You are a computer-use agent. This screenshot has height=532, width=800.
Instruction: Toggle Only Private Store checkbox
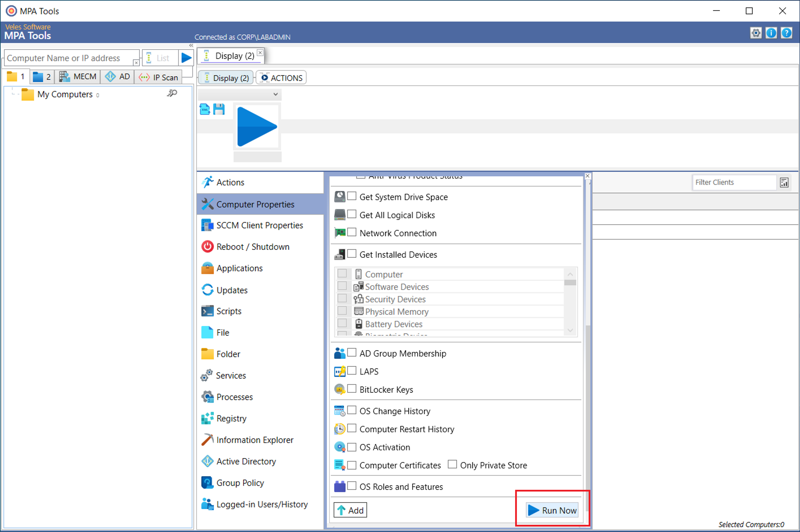point(452,464)
